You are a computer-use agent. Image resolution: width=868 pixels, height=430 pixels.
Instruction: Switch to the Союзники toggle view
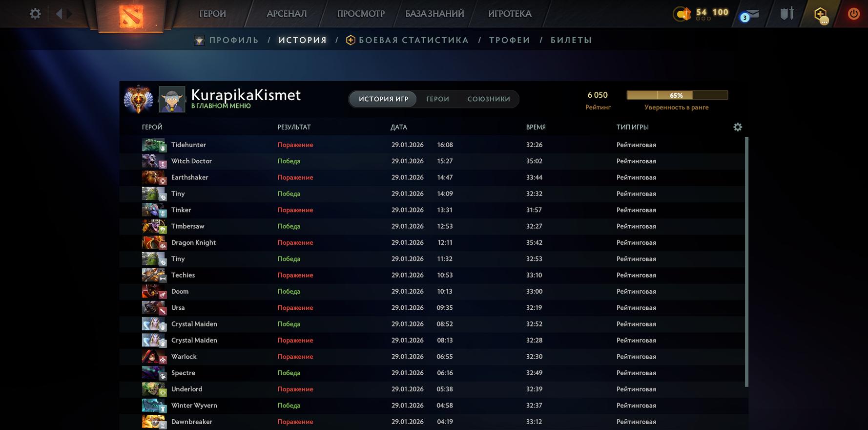(489, 99)
